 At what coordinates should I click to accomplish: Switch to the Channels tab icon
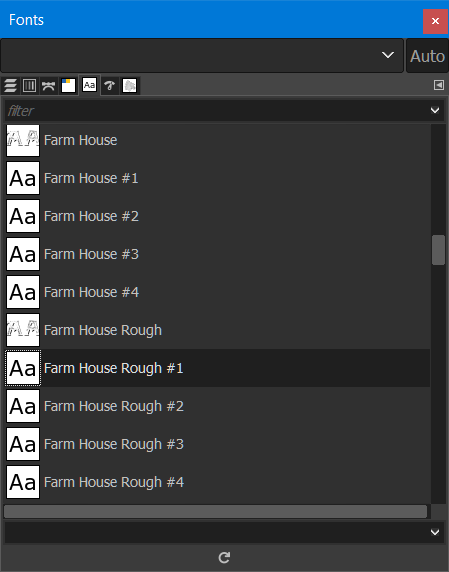point(30,86)
